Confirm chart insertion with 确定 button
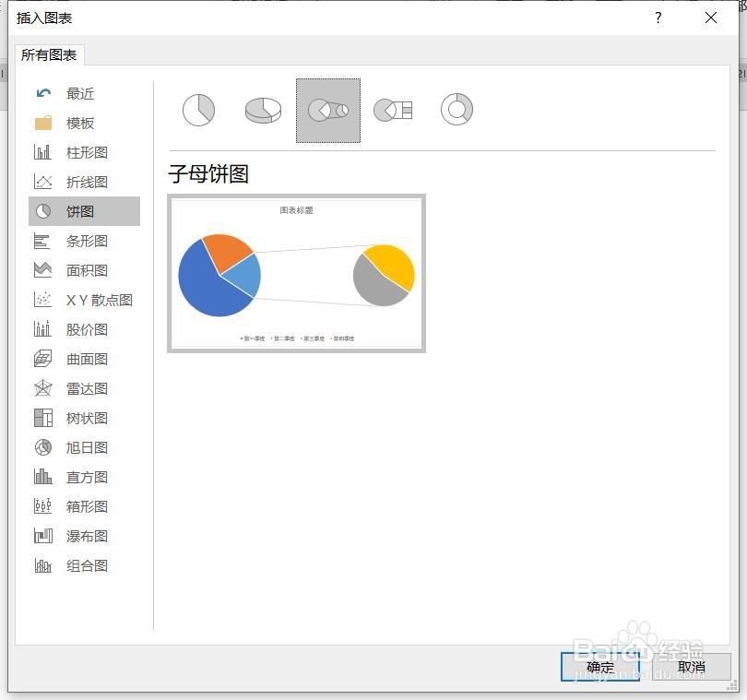Viewport: 747px width, 700px height. click(x=601, y=668)
